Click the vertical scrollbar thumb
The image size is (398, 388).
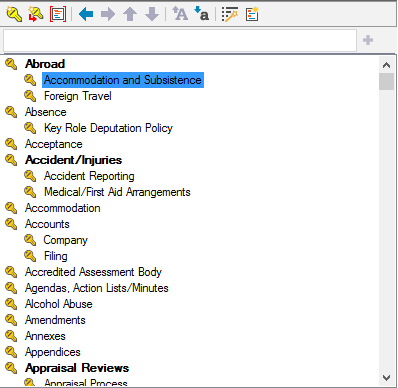tap(386, 81)
